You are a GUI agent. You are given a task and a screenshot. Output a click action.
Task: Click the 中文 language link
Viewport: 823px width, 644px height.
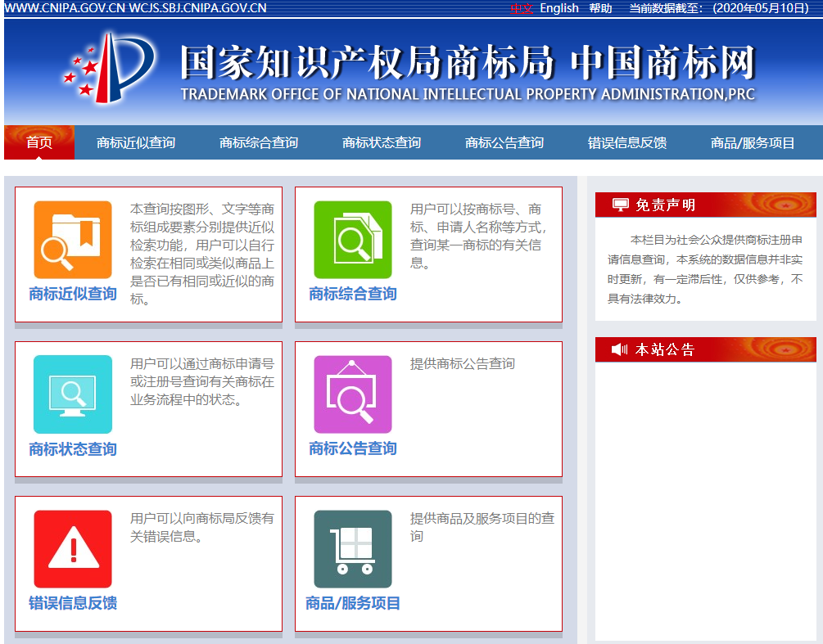point(522,8)
